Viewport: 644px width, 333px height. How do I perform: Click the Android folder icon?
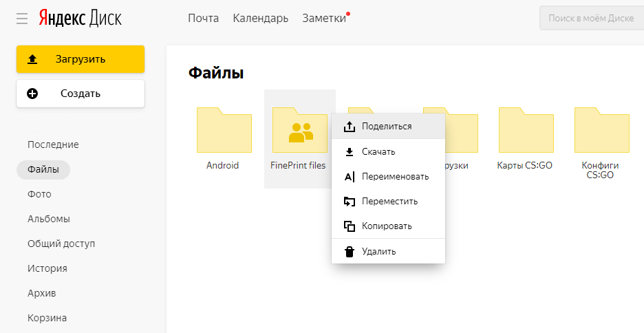[x=224, y=130]
